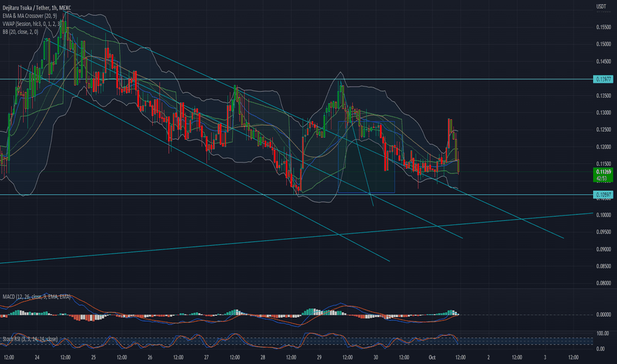
Task: Click the 42:53 bar countdown timer
Action: 602,178
